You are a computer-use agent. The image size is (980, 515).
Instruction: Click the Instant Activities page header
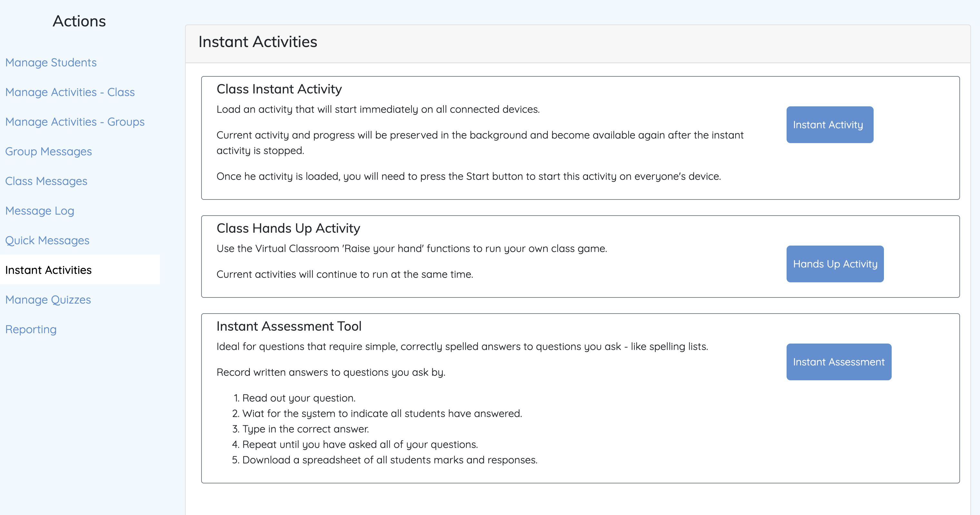[258, 42]
